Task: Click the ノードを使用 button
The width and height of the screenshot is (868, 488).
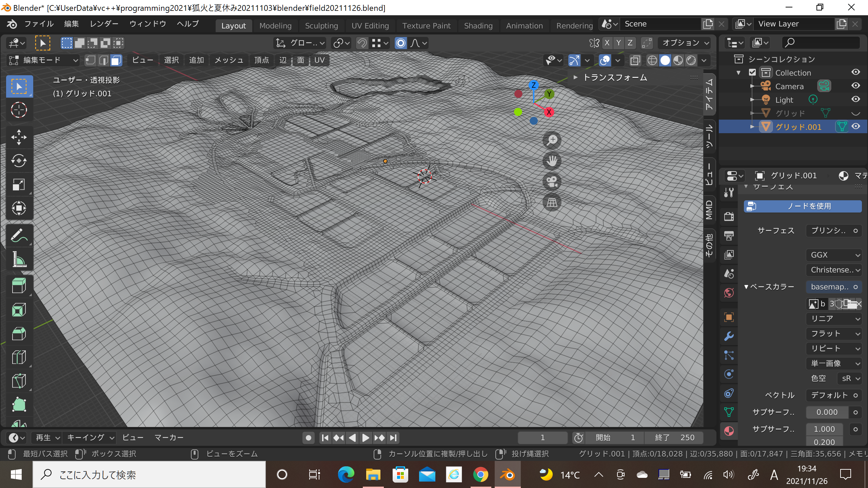Action: [803, 206]
